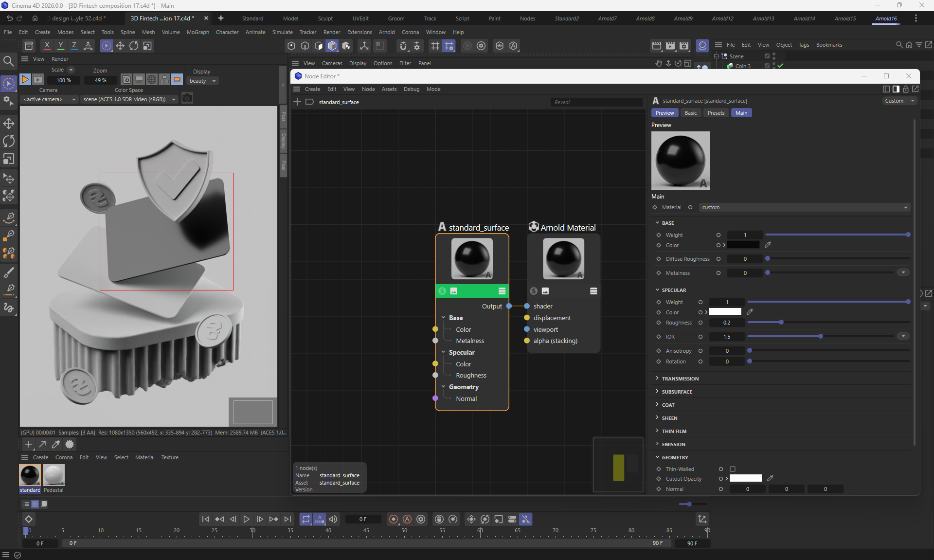The height and width of the screenshot is (560, 934).
Task: Switch to the Presets tab
Action: pos(716,113)
